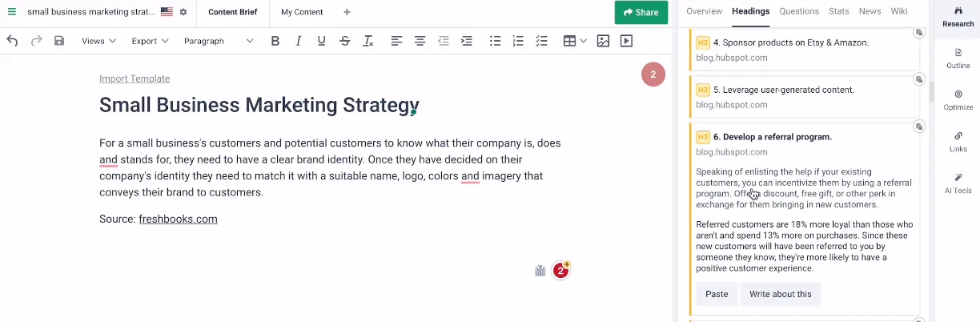Screen dimensions: 980x322
Task: Open the Paragraph style dropdown
Action: pos(218,41)
